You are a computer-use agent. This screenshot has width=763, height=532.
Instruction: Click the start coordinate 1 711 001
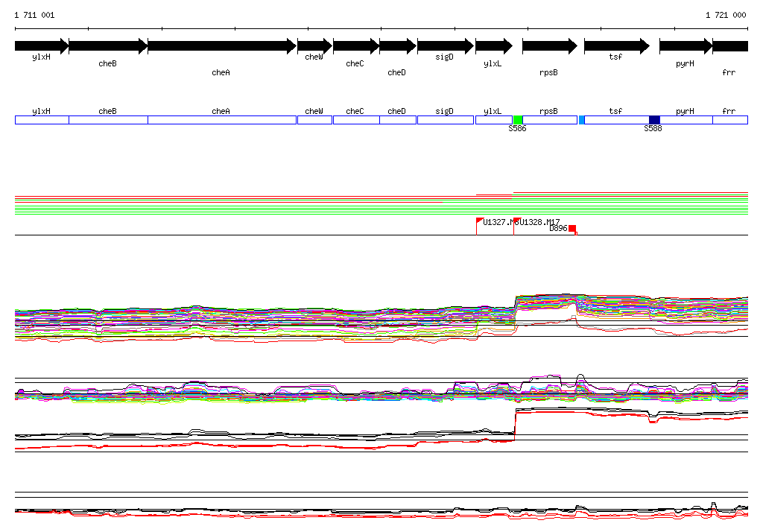[34, 15]
